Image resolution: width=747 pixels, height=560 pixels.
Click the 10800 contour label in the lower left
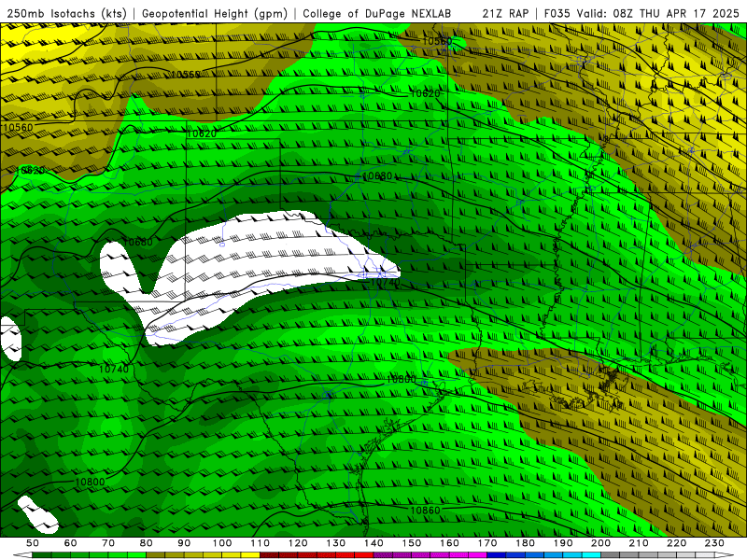pyautogui.click(x=90, y=482)
